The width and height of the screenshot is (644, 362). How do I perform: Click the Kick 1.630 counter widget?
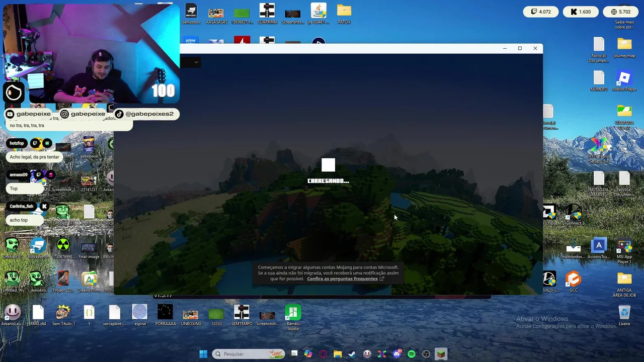pyautogui.click(x=581, y=12)
